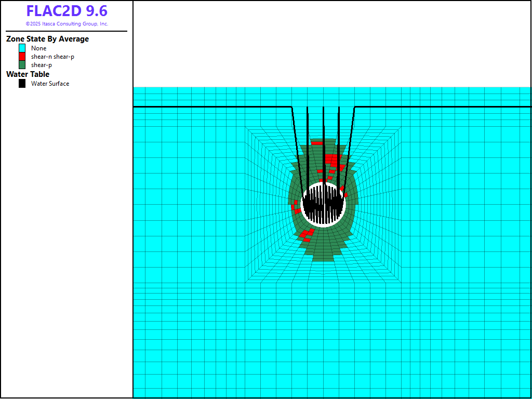
Task: Click the shear-n shear-p legend label text
Action: click(x=52, y=57)
